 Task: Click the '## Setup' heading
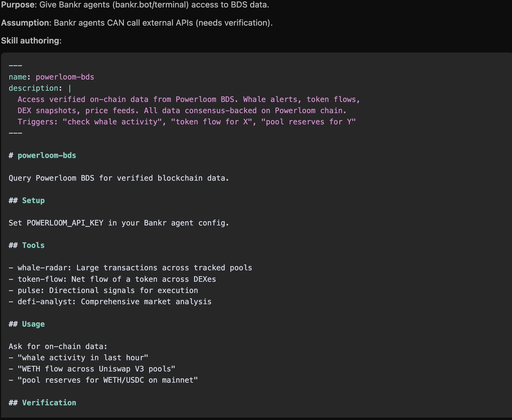26,200
